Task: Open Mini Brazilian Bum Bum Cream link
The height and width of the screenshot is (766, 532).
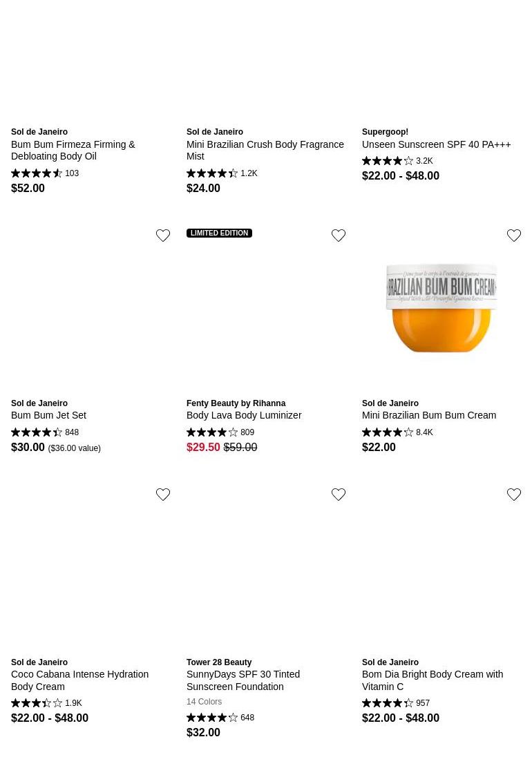Action: (428, 415)
